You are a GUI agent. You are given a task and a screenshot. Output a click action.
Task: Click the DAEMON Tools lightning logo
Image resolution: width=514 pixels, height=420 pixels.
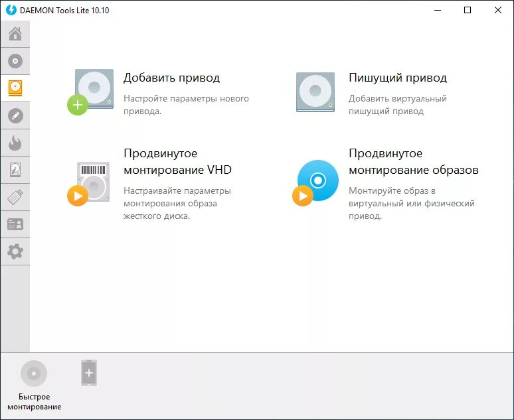(11, 10)
